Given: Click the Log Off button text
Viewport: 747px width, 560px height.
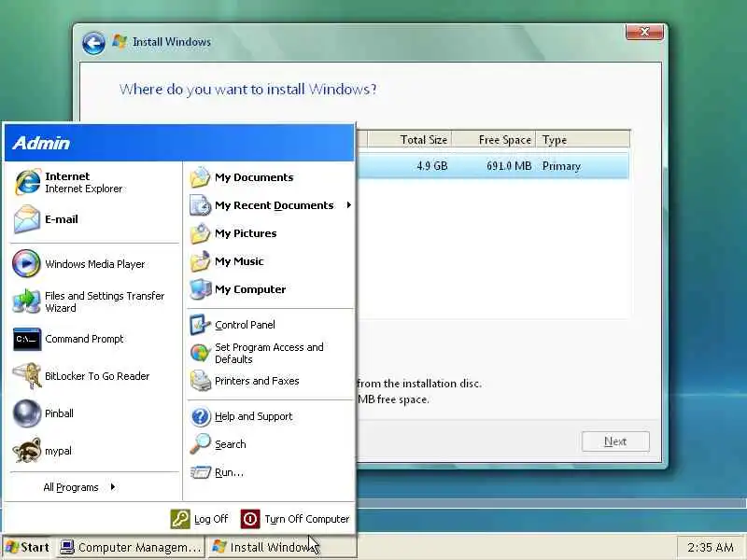Looking at the screenshot, I should (211, 519).
